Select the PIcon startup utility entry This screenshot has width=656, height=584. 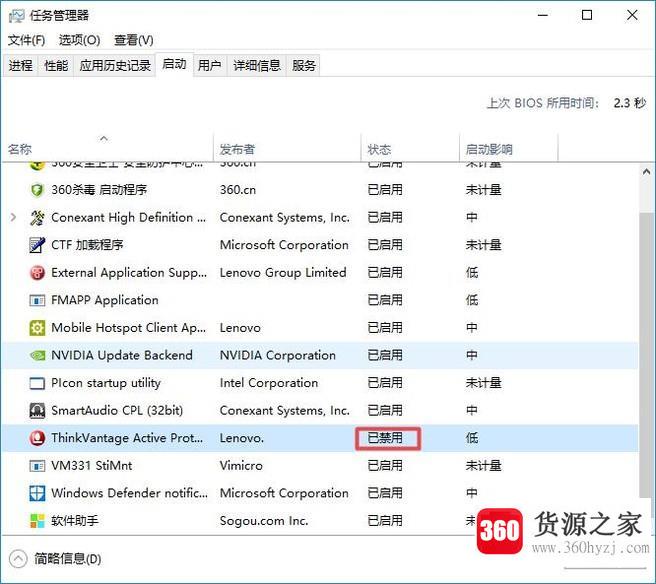pos(106,383)
